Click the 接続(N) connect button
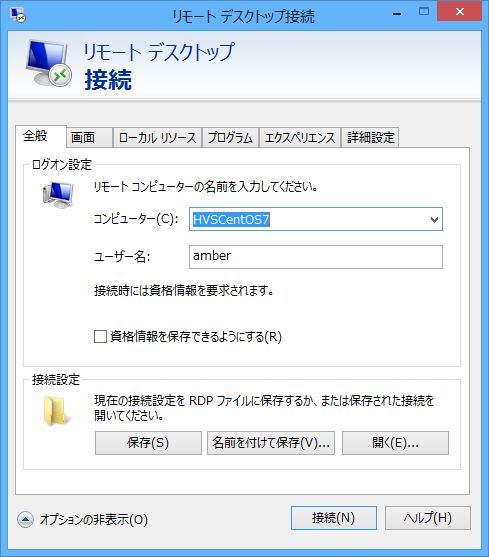 [334, 518]
